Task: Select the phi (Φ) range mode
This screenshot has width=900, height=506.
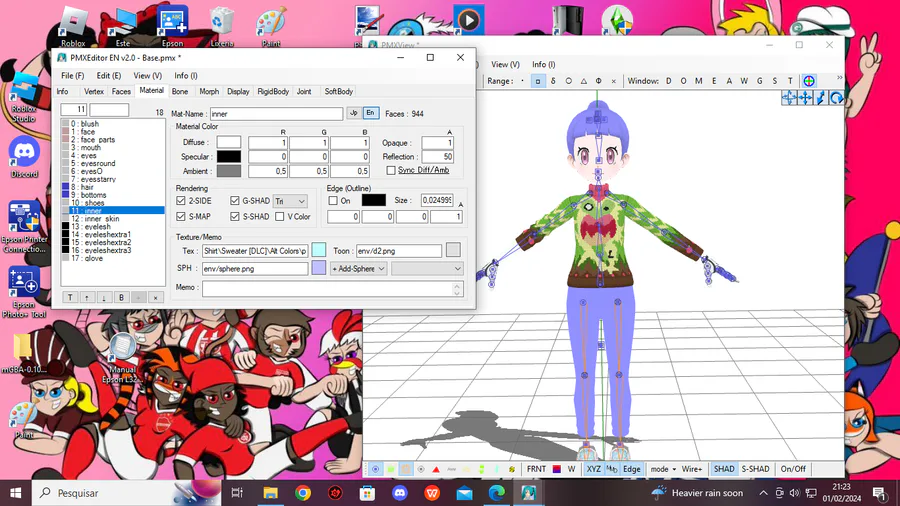Action: tap(598, 81)
